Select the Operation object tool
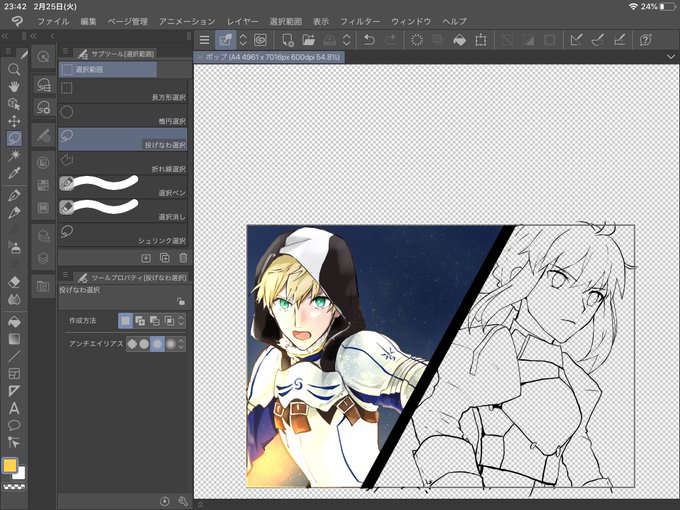 14,104
